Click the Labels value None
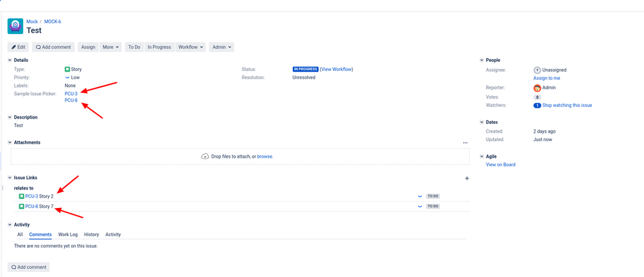The height and width of the screenshot is (277, 644). pyautogui.click(x=70, y=86)
